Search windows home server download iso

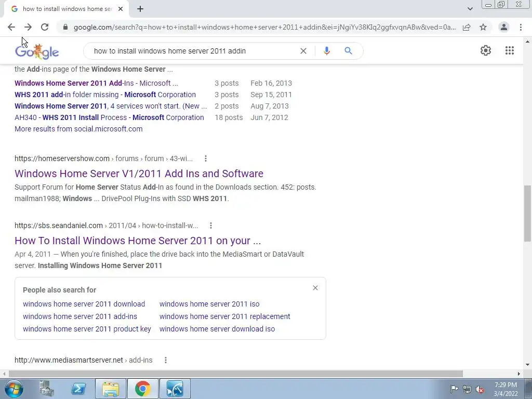217,329
